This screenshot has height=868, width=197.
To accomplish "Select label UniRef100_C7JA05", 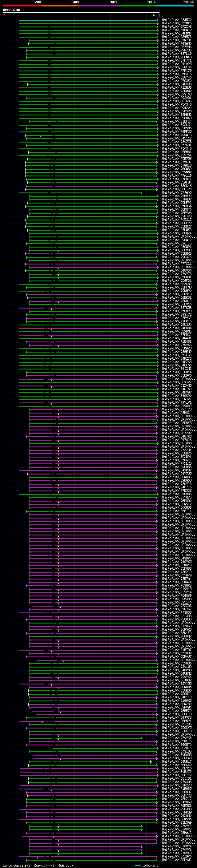I will 176,193.
